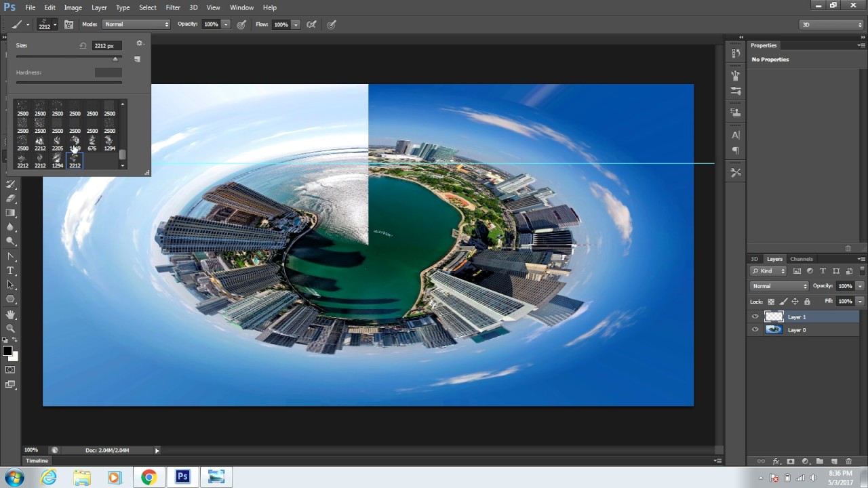
Task: Open brush preset picker settings gear
Action: [140, 43]
